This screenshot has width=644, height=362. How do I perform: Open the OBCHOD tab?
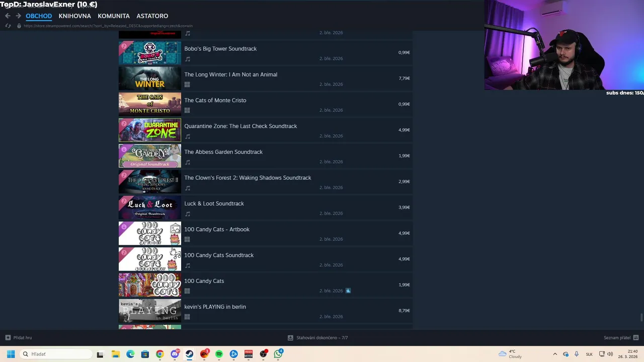[39, 16]
